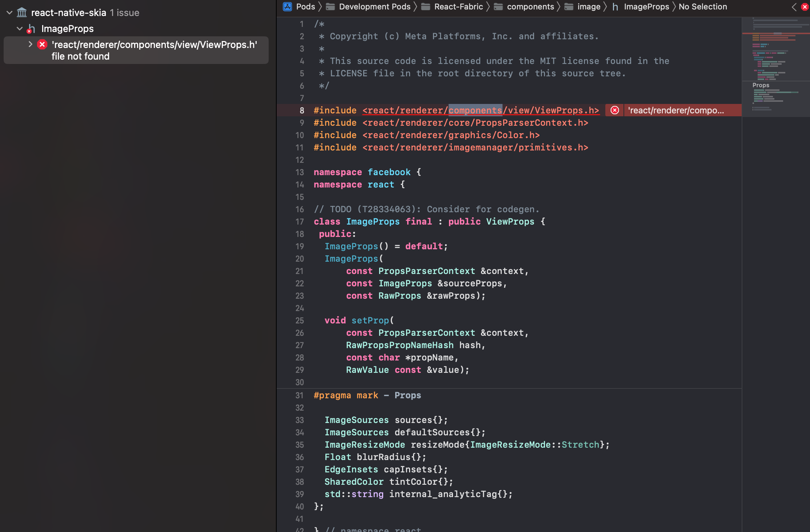Click the Props label in minimap
Image resolution: width=810 pixels, height=532 pixels.
click(x=761, y=85)
